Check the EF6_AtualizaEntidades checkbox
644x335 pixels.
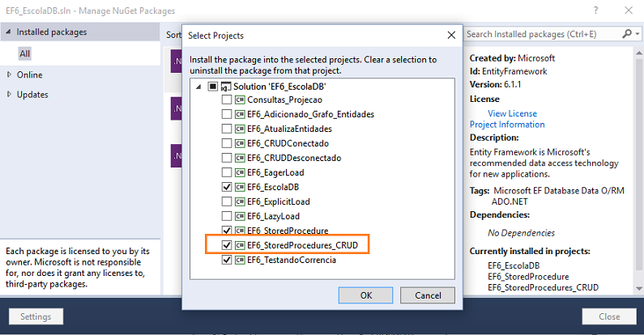pyautogui.click(x=226, y=129)
